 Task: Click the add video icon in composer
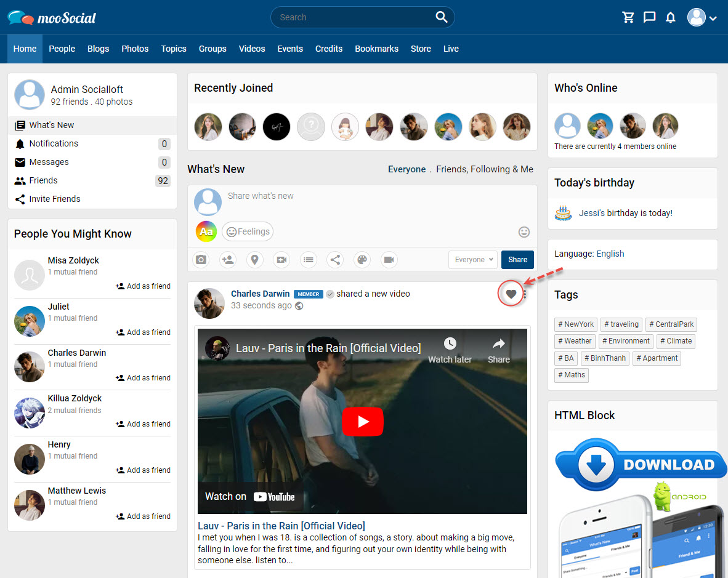(x=281, y=260)
